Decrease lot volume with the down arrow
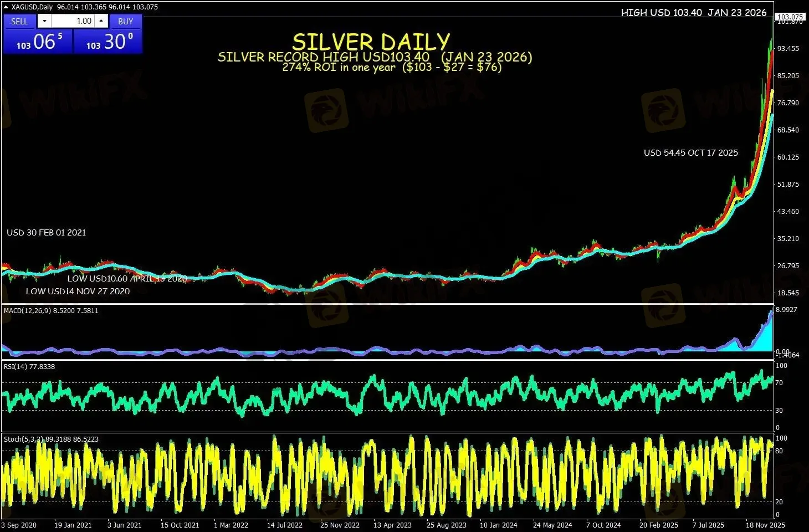809x532 pixels. coord(44,21)
